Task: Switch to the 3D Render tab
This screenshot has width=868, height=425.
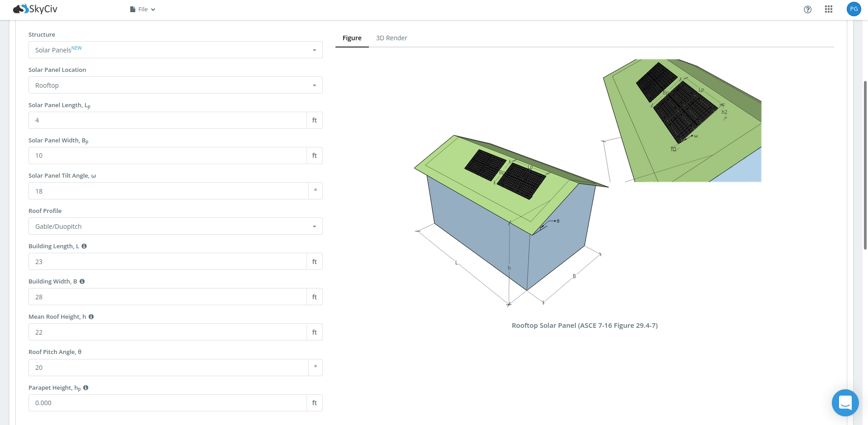Action: click(392, 38)
